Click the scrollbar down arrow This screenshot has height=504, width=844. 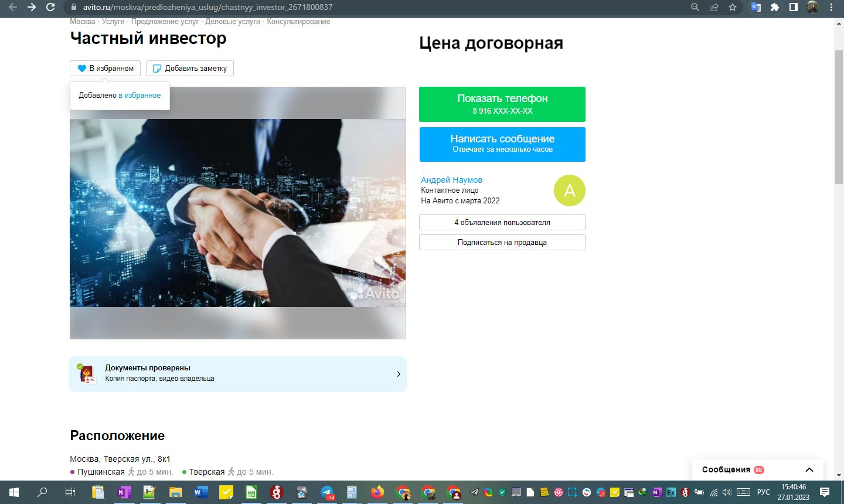(x=839, y=475)
